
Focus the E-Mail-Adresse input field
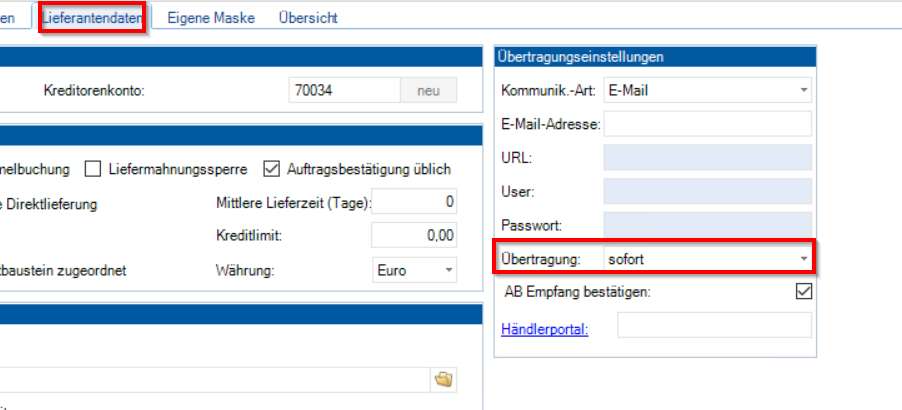(707, 125)
